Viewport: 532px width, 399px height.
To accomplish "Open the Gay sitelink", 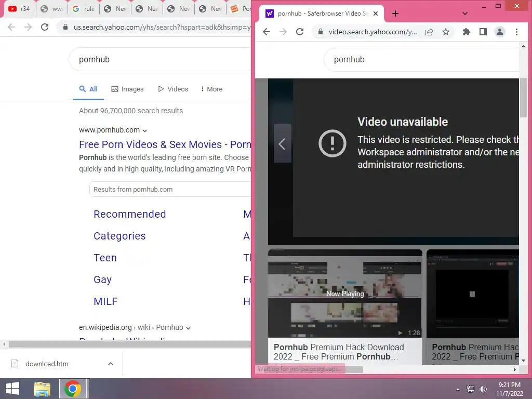I will pos(102,280).
